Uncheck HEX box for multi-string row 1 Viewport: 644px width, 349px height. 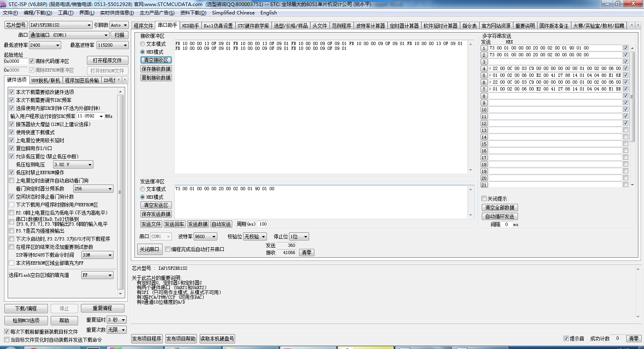point(625,48)
